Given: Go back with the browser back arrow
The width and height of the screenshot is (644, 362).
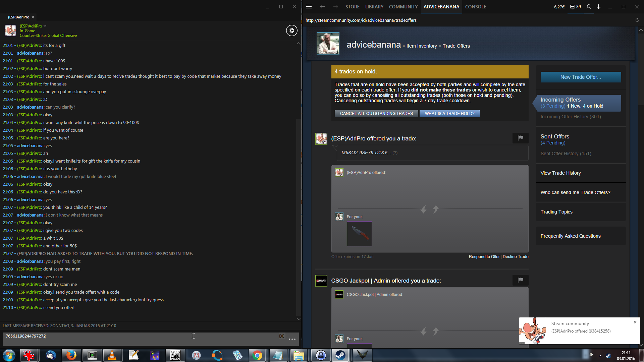Looking at the screenshot, I should click(322, 7).
